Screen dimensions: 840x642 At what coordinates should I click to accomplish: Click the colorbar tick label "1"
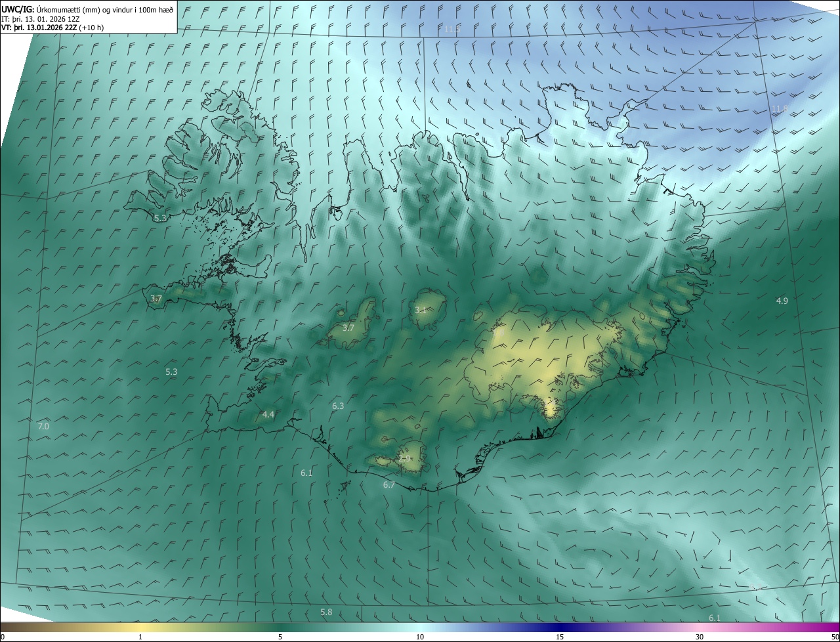(x=140, y=637)
